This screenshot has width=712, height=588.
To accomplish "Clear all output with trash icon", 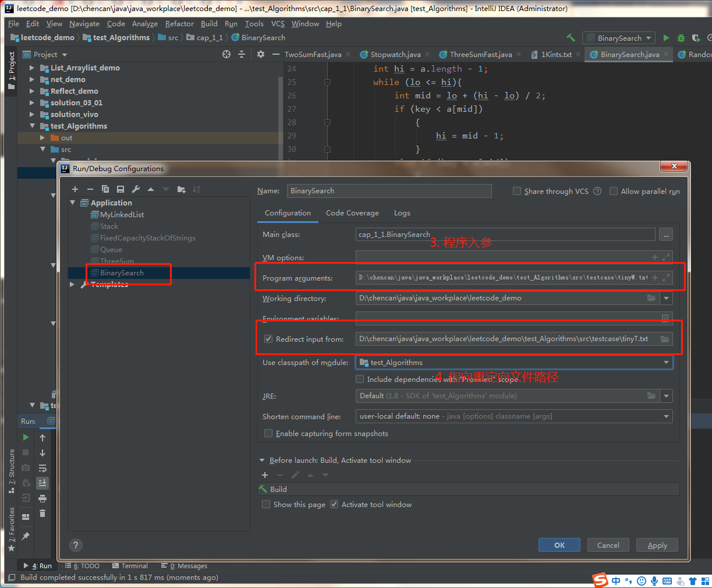I will tap(42, 513).
